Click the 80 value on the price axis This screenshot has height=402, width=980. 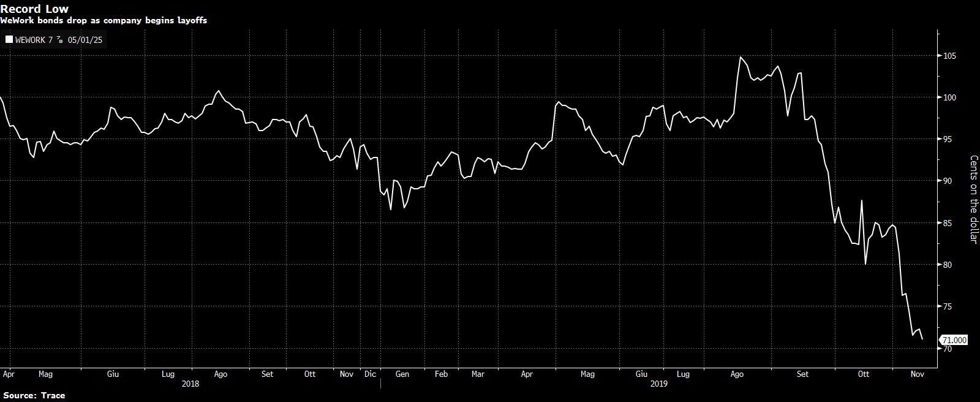(949, 265)
